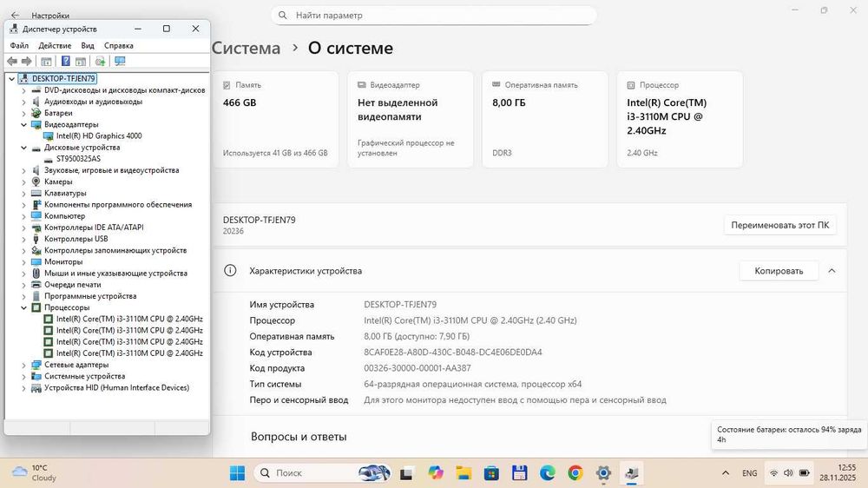Open File Explorer from the taskbar

click(x=464, y=473)
